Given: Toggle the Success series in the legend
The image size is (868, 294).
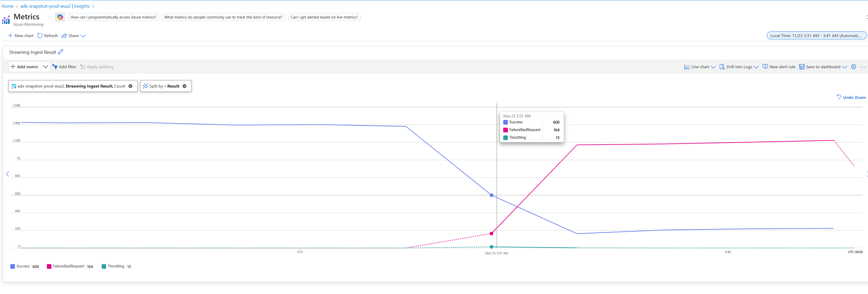Looking at the screenshot, I should tap(23, 266).
